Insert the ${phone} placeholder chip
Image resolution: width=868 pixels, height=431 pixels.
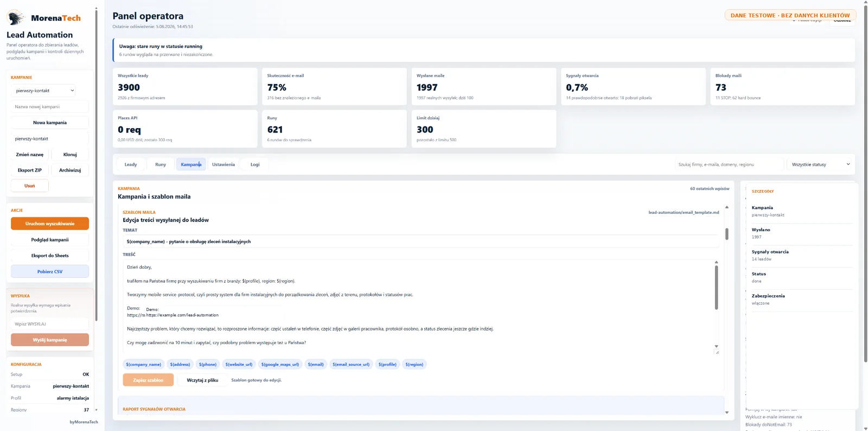208,364
